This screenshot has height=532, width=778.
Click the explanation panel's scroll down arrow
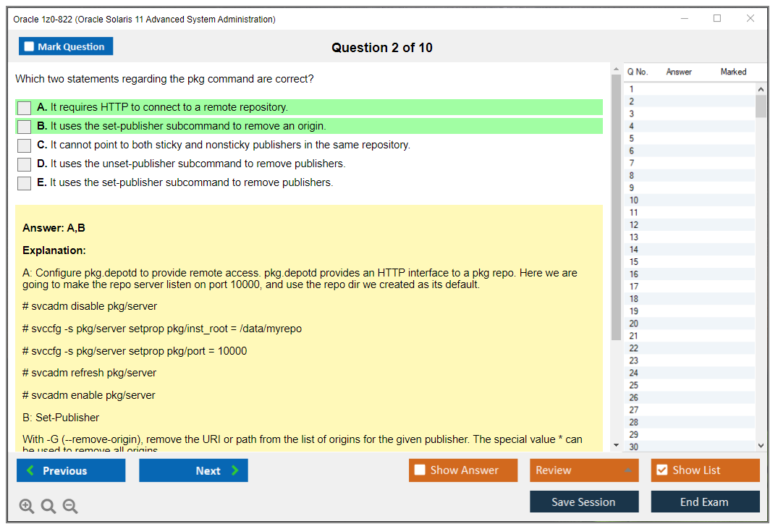(616, 444)
